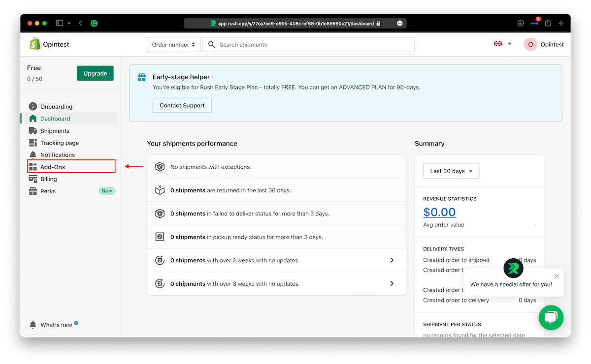Click the Grammarly extension icon

point(95,23)
